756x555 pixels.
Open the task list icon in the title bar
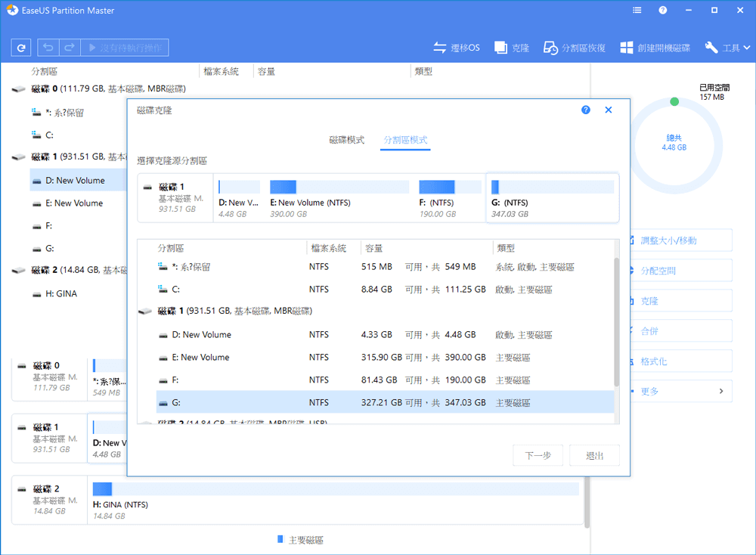(637, 10)
